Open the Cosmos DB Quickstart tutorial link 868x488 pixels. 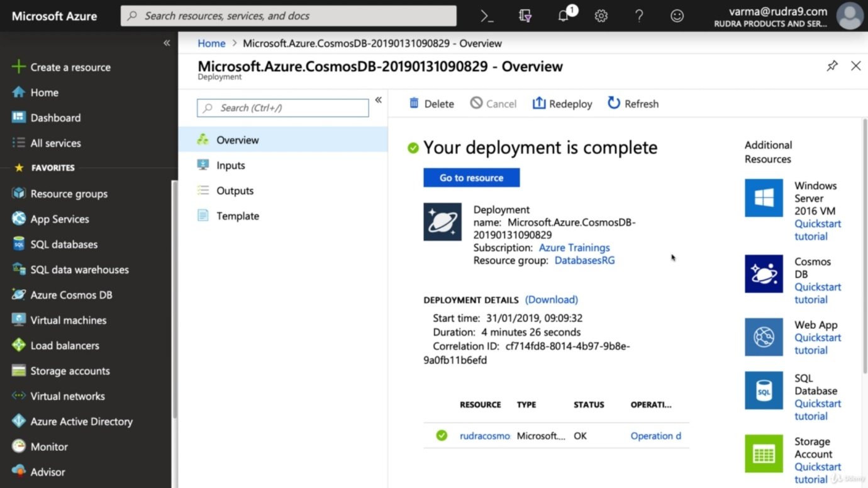pos(818,293)
